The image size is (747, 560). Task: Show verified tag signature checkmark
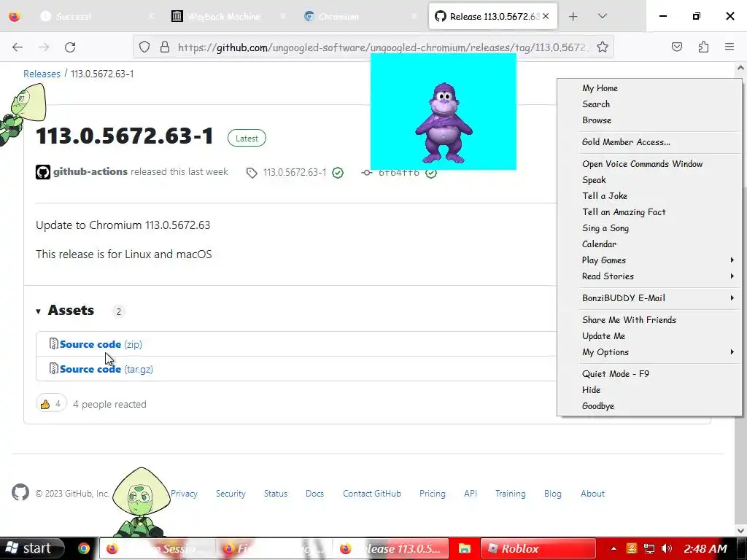[x=338, y=173]
